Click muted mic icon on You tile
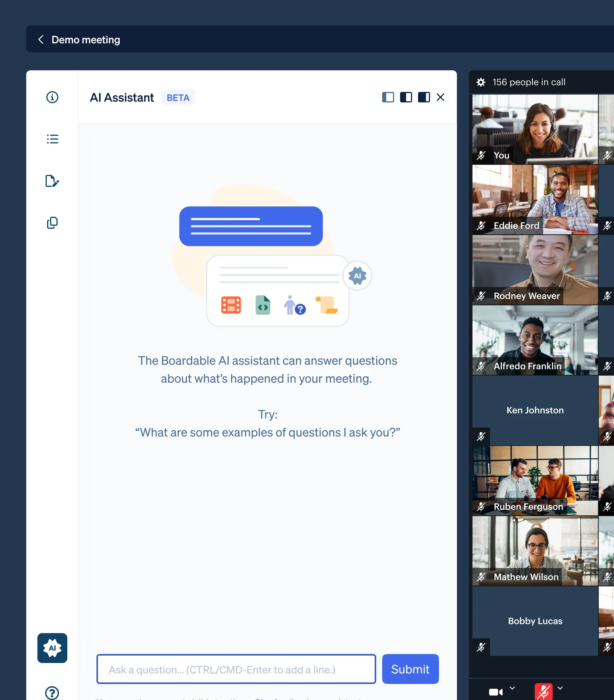This screenshot has height=700, width=614. coord(481,155)
